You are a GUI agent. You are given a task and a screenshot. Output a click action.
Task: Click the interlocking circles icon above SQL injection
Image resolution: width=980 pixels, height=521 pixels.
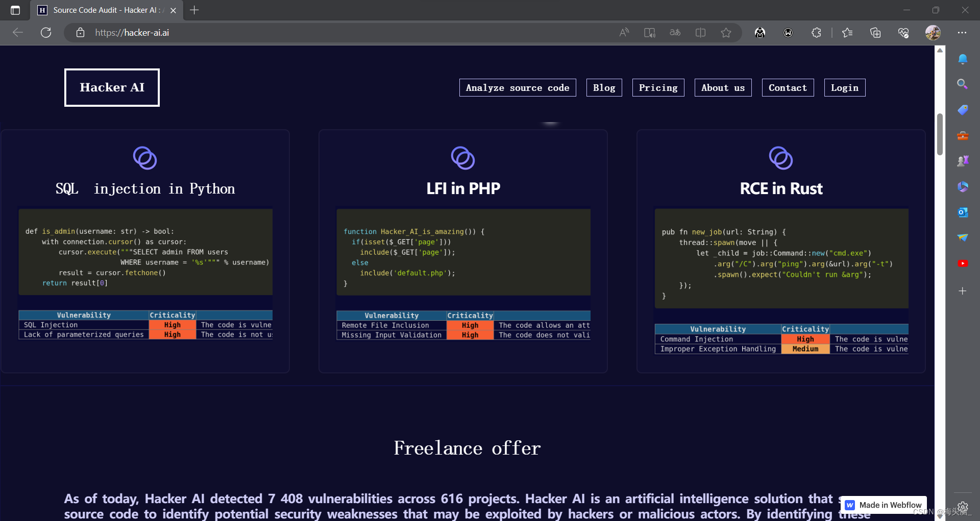tap(145, 158)
